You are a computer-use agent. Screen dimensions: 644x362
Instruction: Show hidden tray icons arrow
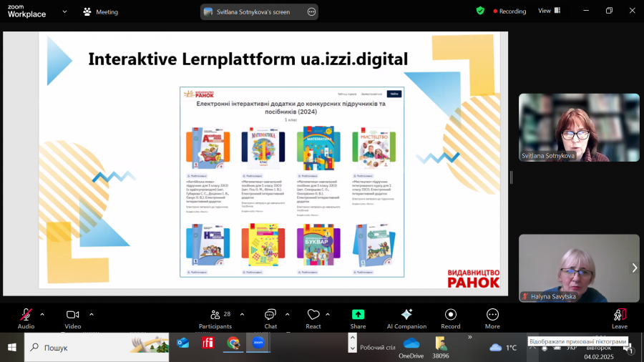532,348
